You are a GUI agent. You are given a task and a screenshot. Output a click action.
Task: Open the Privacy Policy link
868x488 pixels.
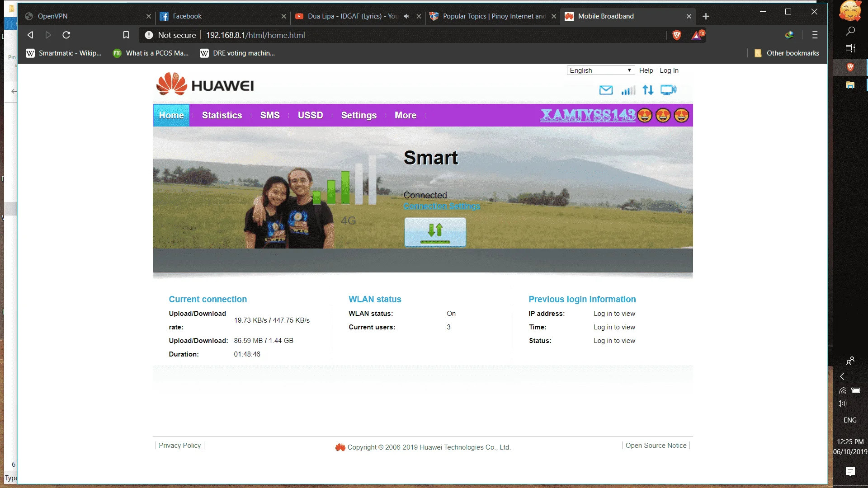pos(180,446)
